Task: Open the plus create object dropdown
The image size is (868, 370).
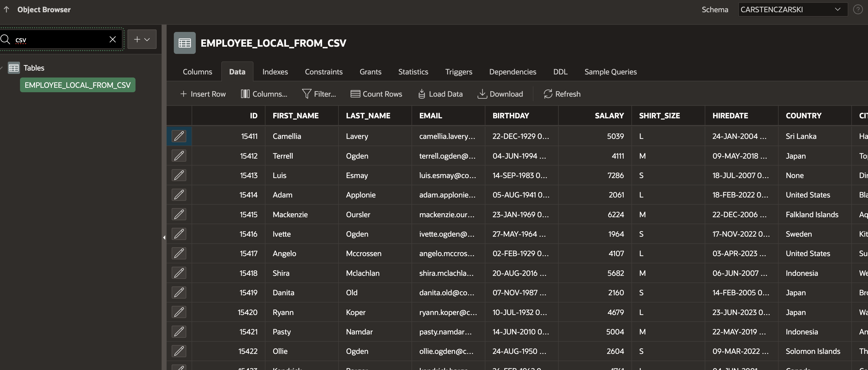Action: click(142, 39)
